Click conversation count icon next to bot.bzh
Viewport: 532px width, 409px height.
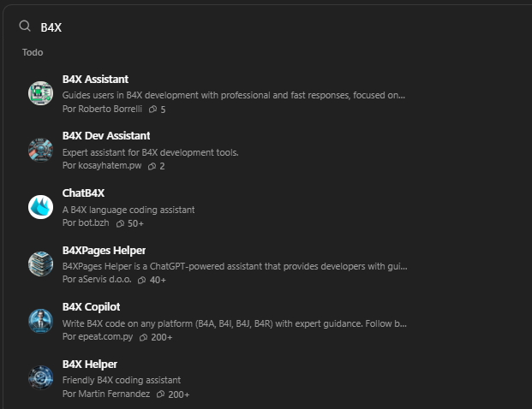tap(120, 223)
